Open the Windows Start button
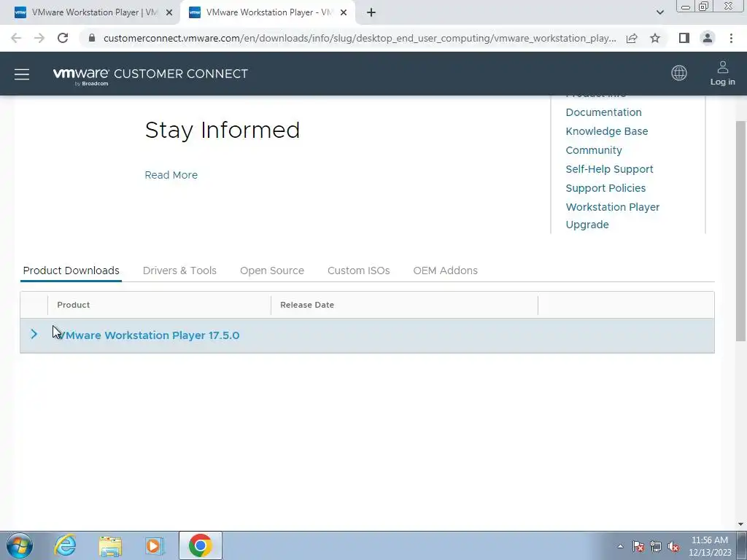 point(20,545)
